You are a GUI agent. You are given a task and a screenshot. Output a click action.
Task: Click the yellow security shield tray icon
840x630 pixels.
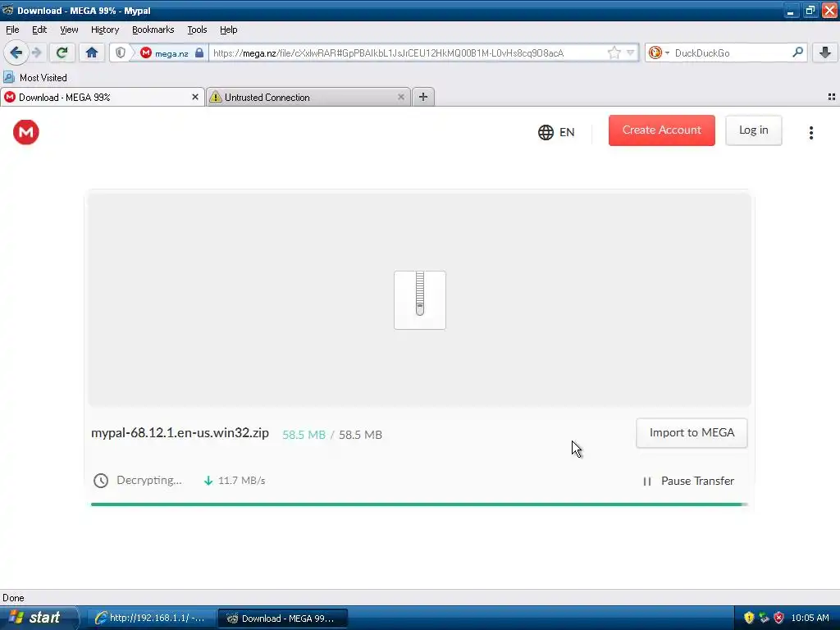coord(749,618)
